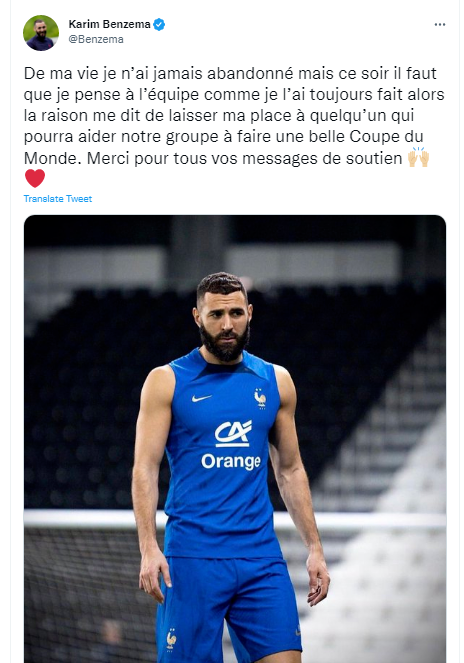
Task: Click the words 'Coupe du' in the tweet
Action: click(x=386, y=137)
